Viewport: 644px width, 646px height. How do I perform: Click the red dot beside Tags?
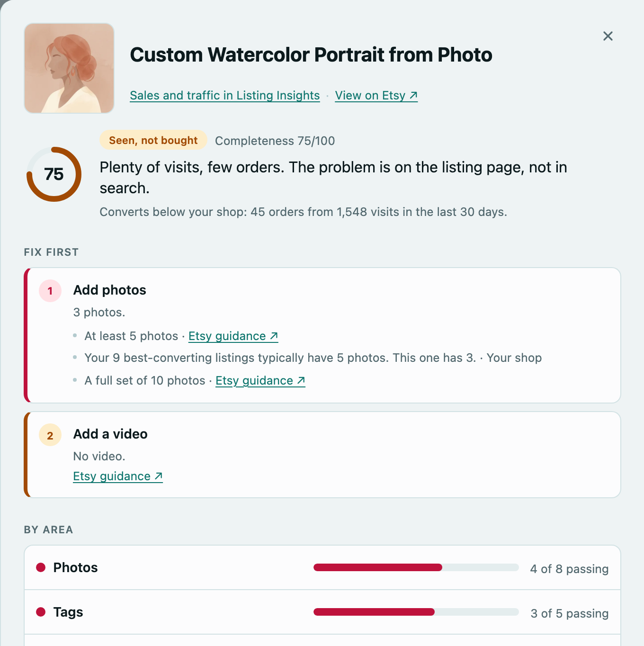click(41, 612)
